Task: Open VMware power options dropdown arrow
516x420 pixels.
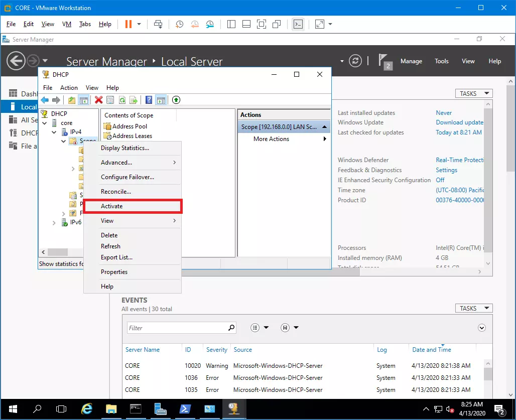Action: [139, 24]
